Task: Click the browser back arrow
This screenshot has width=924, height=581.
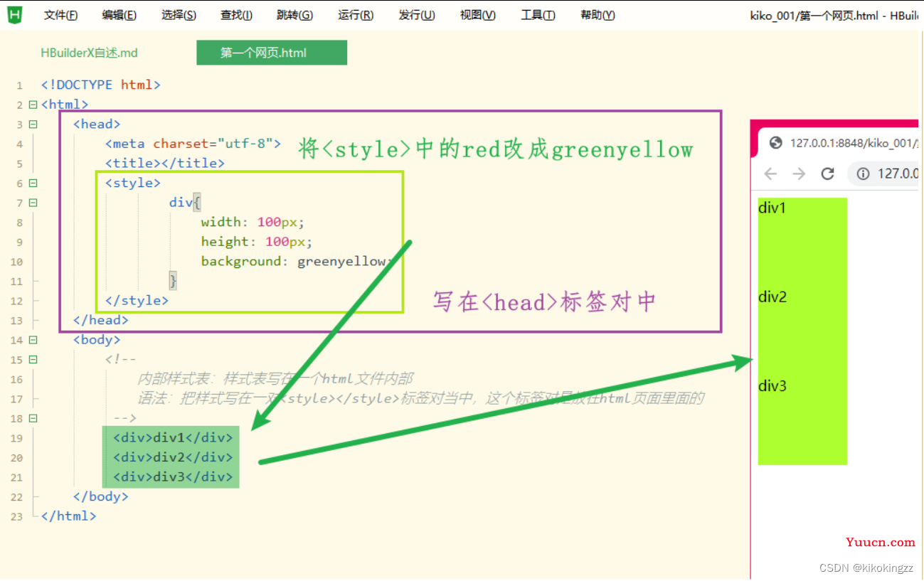Action: tap(770, 174)
